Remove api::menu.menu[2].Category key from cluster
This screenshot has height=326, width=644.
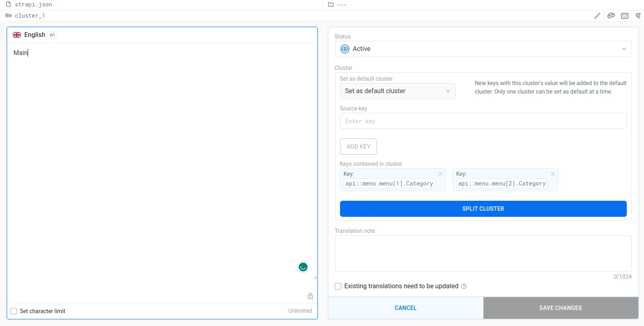pyautogui.click(x=553, y=174)
